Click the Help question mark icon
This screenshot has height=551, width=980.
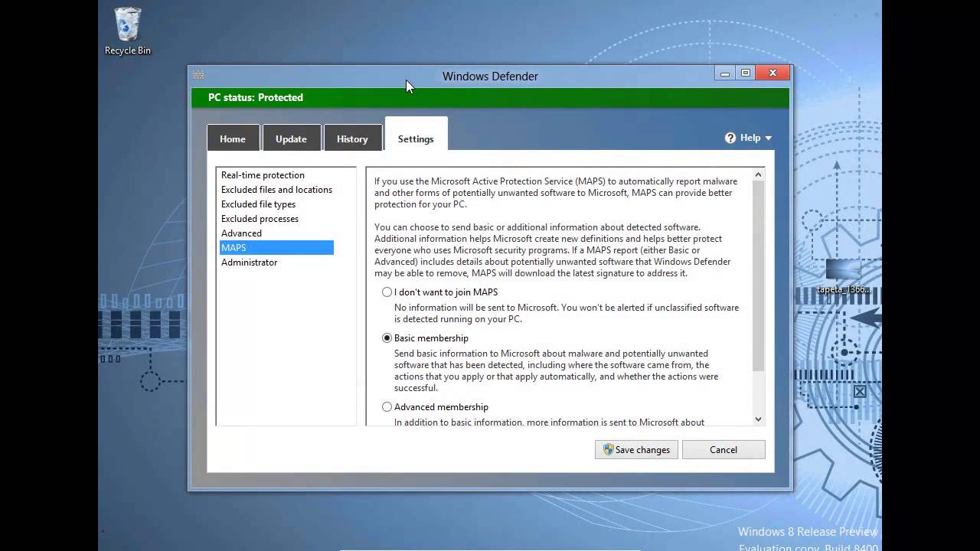coord(730,138)
